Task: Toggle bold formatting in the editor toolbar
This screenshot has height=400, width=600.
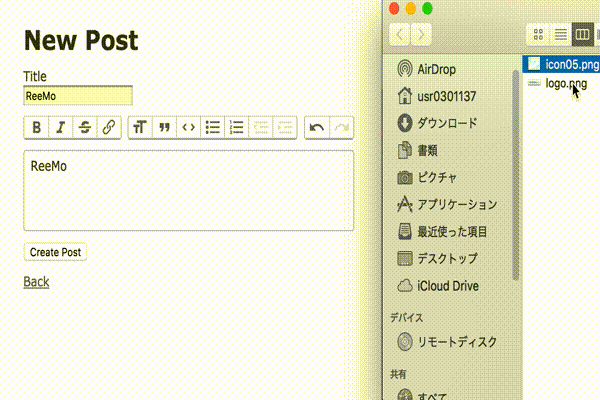Action: 37,127
